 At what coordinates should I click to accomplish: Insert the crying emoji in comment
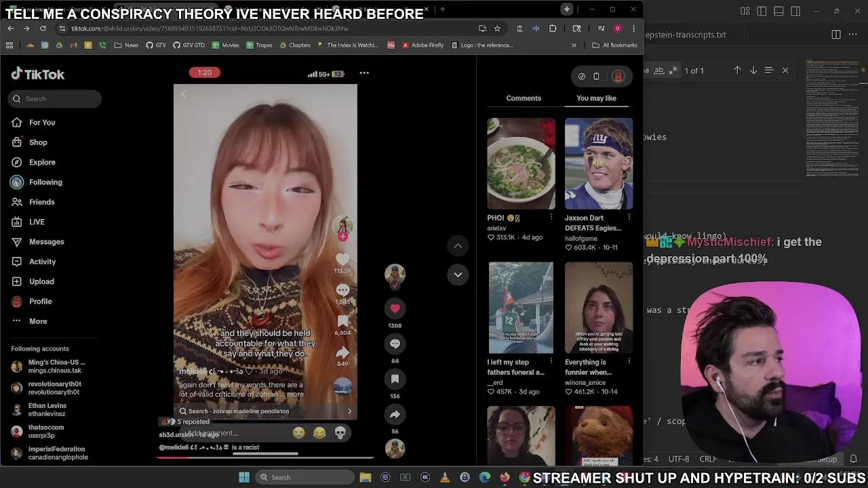pos(298,433)
